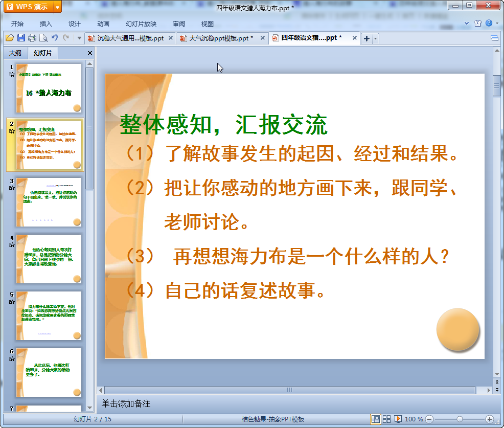Zoom out with the minus button
The image size is (504, 428).
tap(429, 419)
